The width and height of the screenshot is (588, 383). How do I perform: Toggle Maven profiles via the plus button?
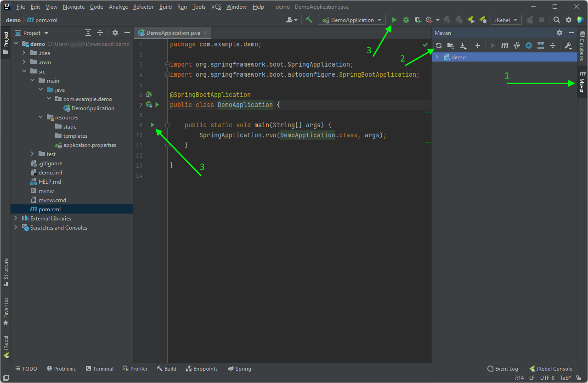[478, 45]
